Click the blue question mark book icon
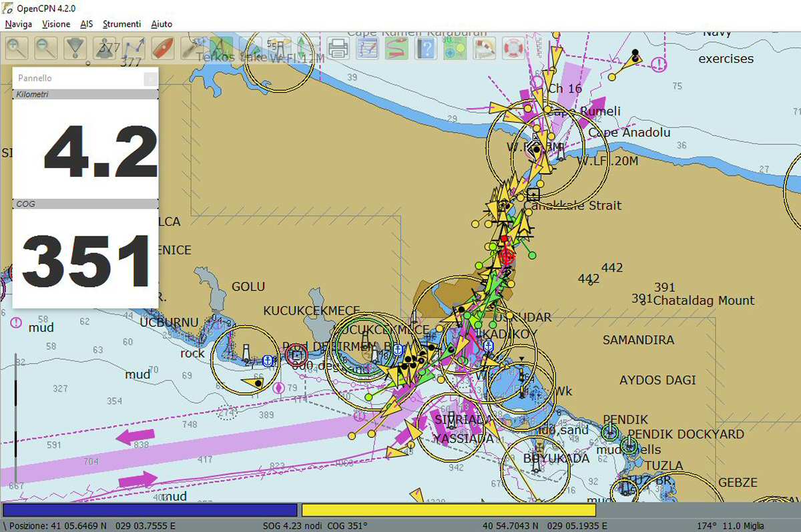This screenshot has width=801, height=532. [x=426, y=48]
